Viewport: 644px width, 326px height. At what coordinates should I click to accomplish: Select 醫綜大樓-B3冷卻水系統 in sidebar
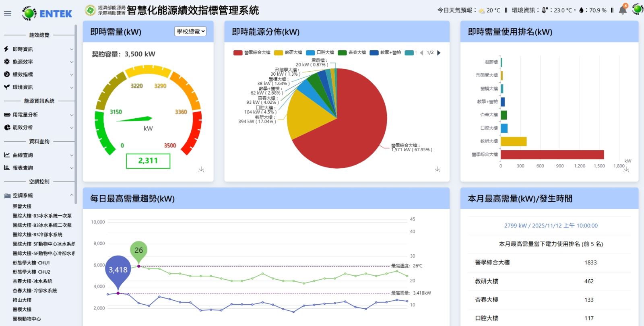(x=37, y=235)
